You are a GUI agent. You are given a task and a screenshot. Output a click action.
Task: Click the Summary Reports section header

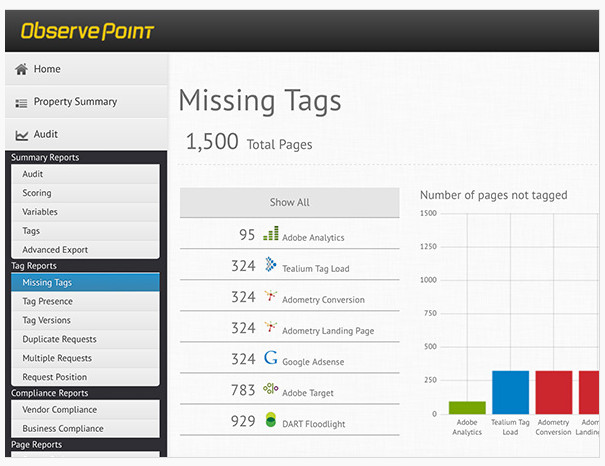tap(45, 157)
